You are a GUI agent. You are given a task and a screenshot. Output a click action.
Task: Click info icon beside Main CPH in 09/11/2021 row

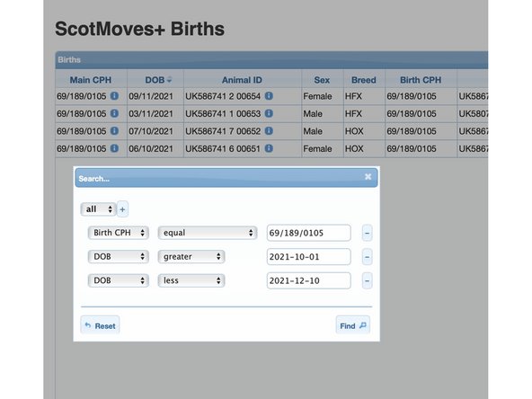[115, 96]
